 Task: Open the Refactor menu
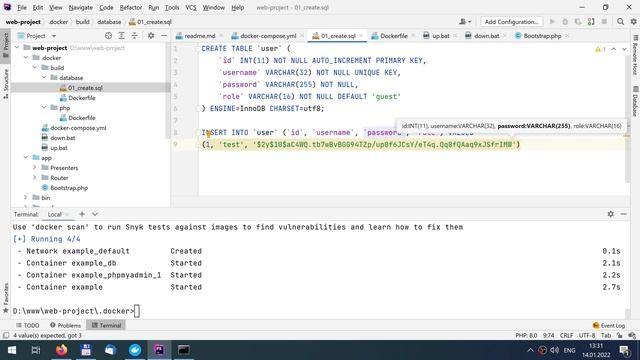coord(131,7)
